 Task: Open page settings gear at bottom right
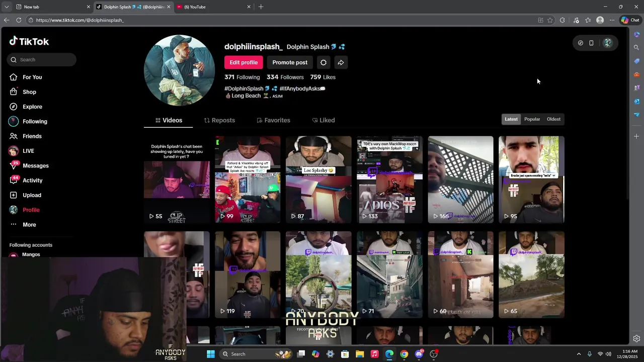tap(636, 338)
